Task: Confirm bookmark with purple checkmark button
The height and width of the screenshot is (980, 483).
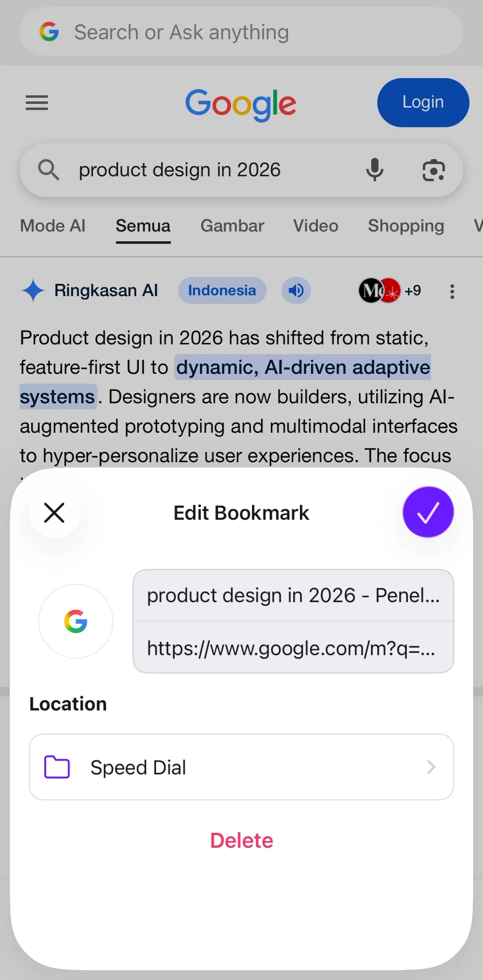Action: coord(428,512)
